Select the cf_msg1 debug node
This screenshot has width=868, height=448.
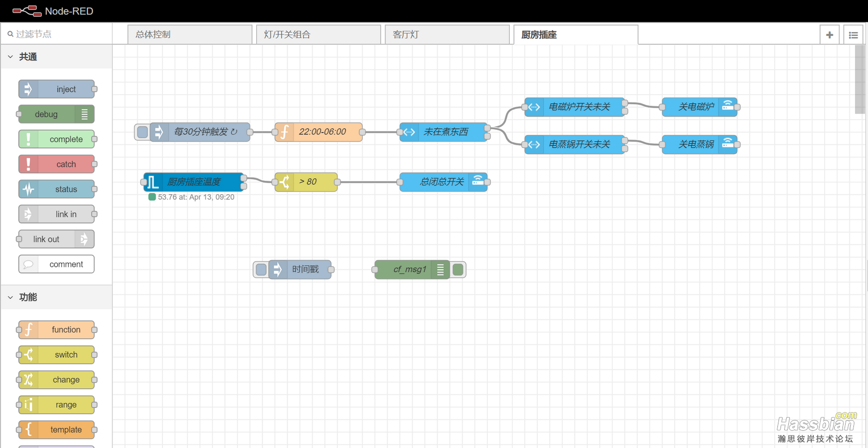[x=412, y=269]
